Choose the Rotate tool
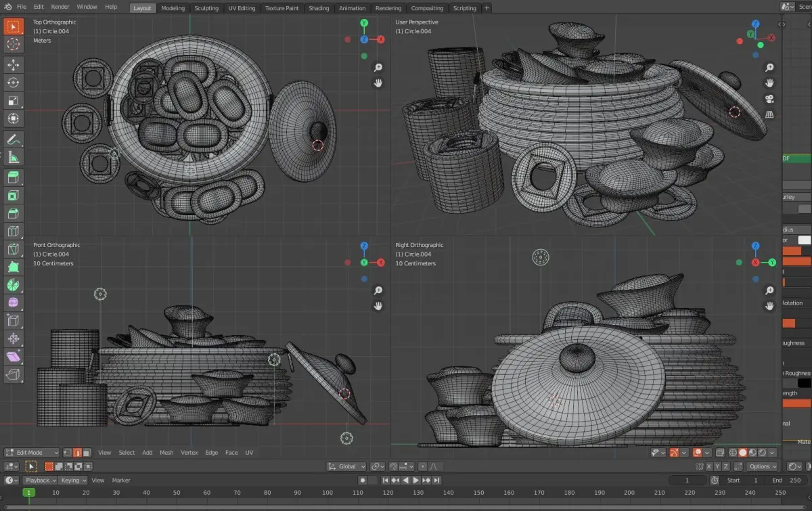Image resolution: width=812 pixels, height=511 pixels. [13, 83]
